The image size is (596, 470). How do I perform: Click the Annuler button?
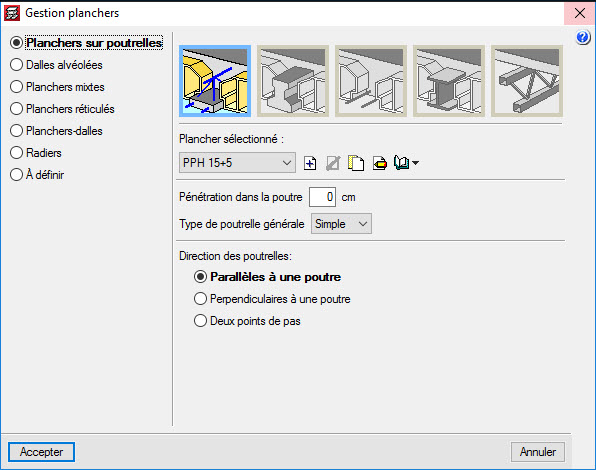[537, 452]
